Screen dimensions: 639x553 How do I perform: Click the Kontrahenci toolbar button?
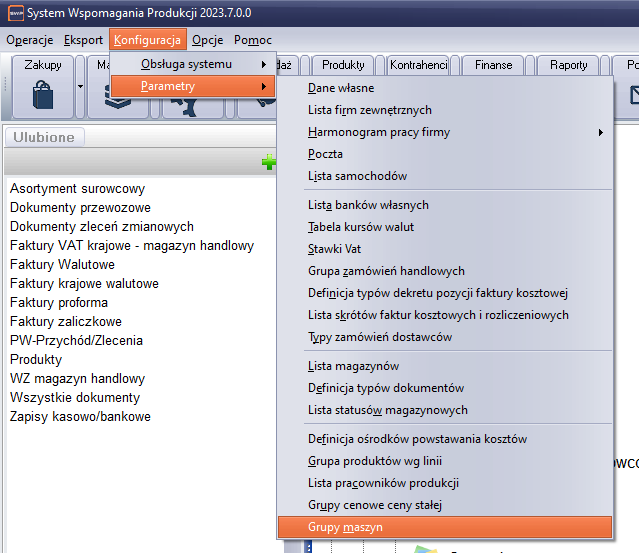(419, 65)
